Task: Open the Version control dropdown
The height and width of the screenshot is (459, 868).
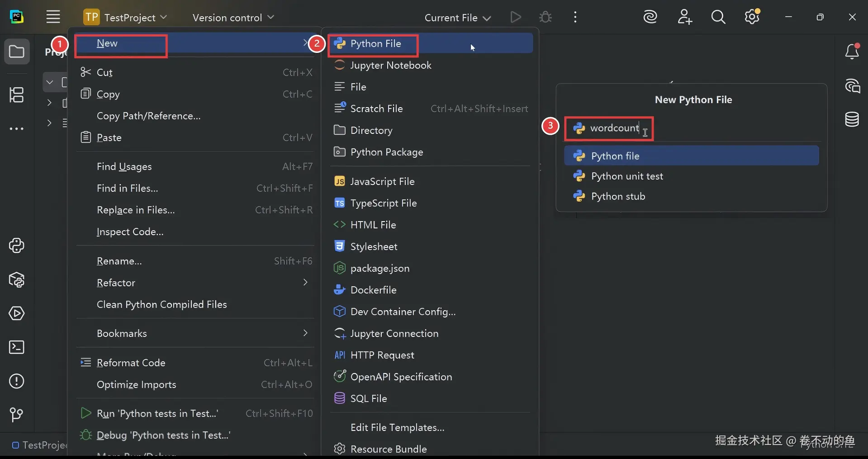Action: pos(233,18)
